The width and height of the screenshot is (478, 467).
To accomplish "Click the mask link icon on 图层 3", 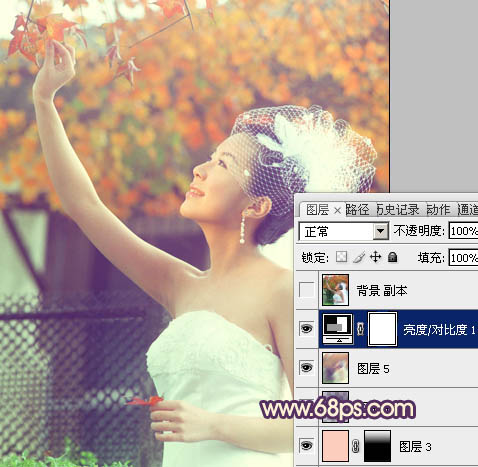I will (356, 446).
